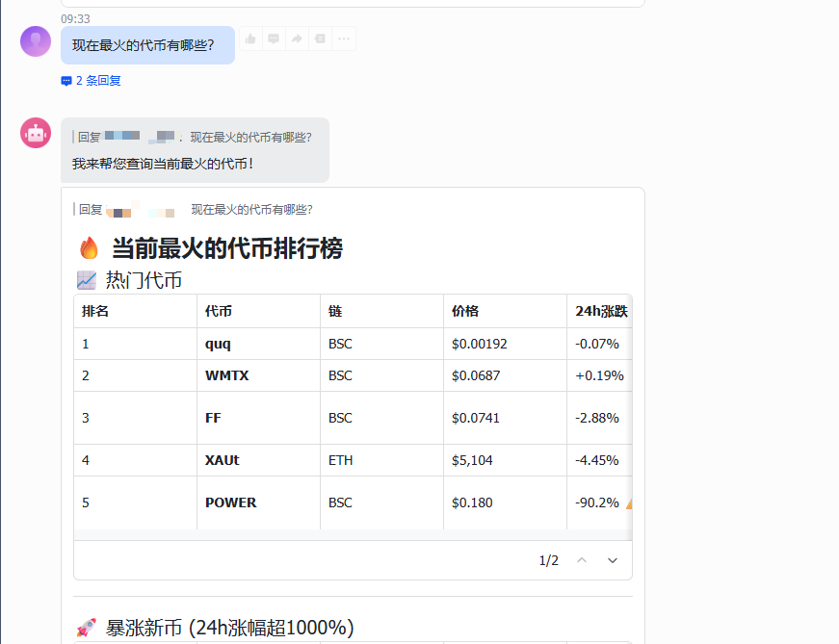839x644 pixels.
Task: Like the message with the thumbs-up icon
Action: tap(250, 39)
